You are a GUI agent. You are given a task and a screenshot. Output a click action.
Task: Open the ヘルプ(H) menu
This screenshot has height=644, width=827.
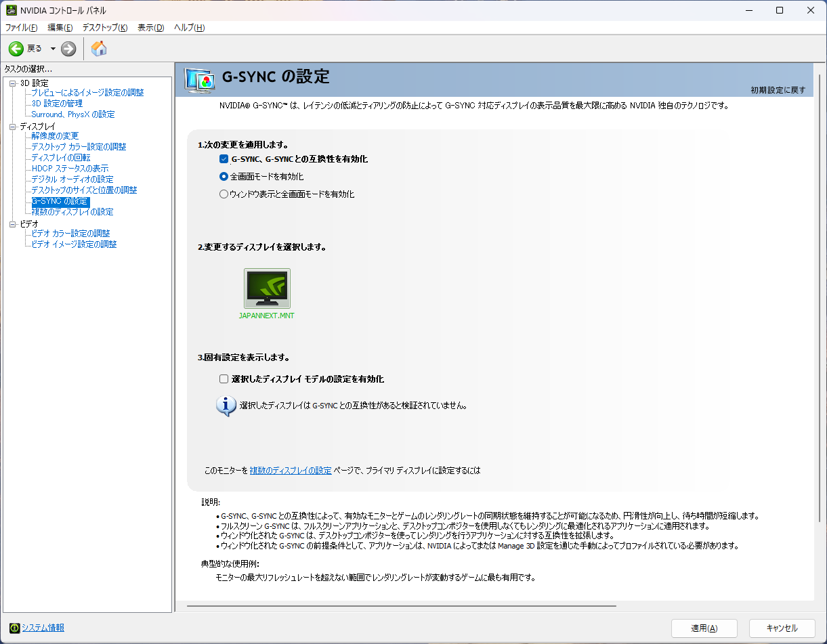190,28
